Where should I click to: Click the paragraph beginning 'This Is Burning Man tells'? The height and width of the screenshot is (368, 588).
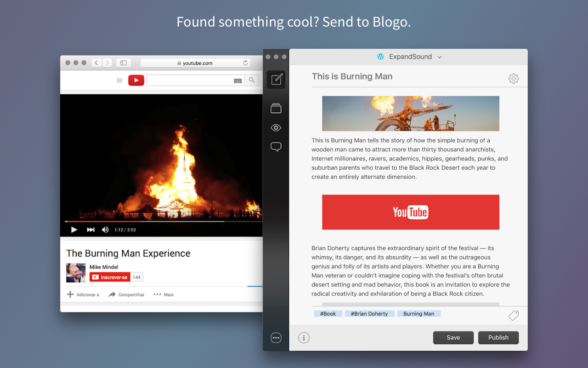click(x=410, y=159)
